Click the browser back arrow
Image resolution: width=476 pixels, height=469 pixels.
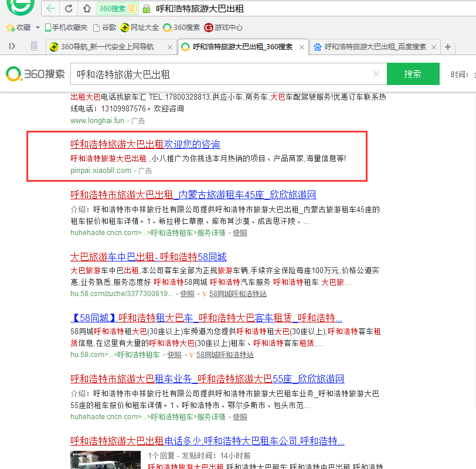50,8
